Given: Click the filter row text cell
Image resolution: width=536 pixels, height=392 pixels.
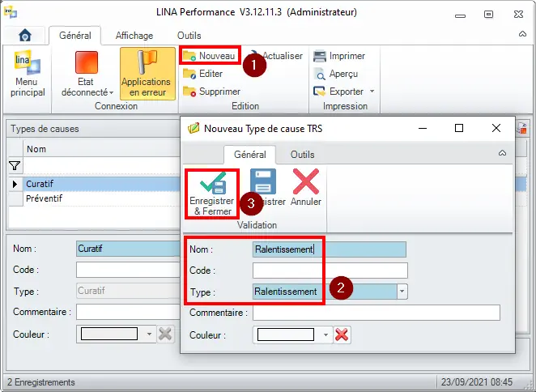Looking at the screenshot, I should point(101,166).
